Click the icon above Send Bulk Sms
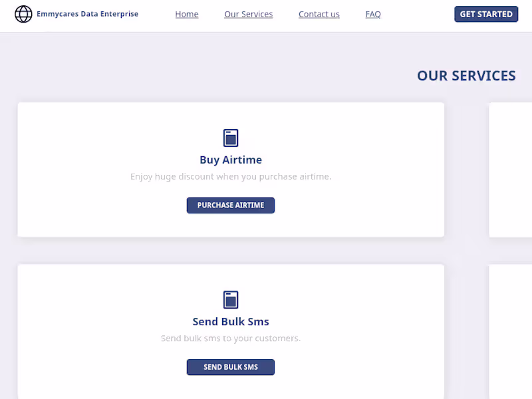 (x=231, y=300)
